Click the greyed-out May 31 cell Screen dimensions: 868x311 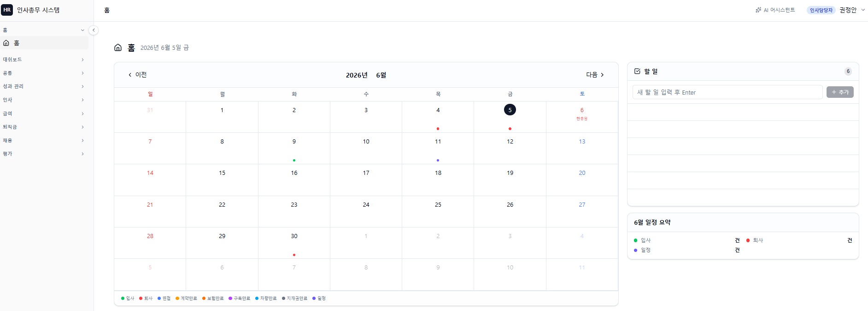150,117
